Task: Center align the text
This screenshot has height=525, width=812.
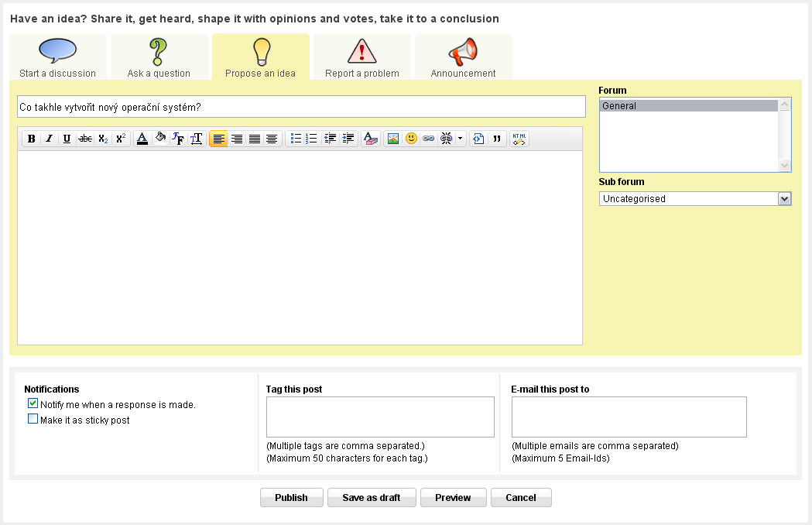Action: (272, 139)
